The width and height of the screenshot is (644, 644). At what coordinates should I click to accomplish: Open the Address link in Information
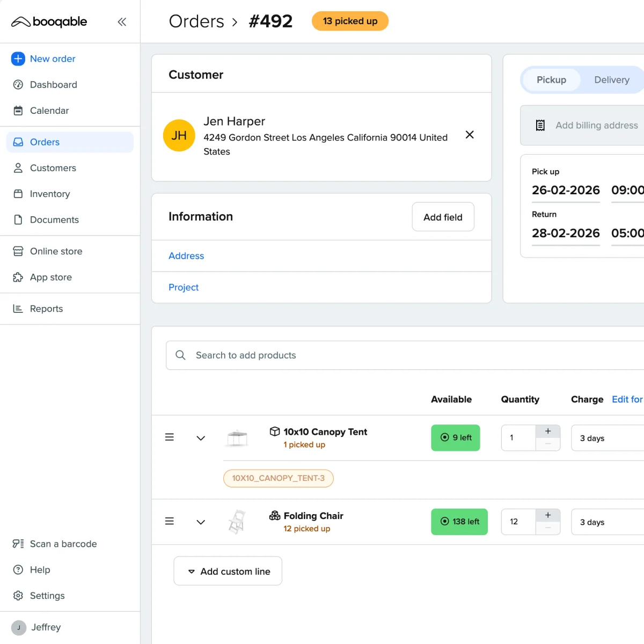[x=186, y=256]
